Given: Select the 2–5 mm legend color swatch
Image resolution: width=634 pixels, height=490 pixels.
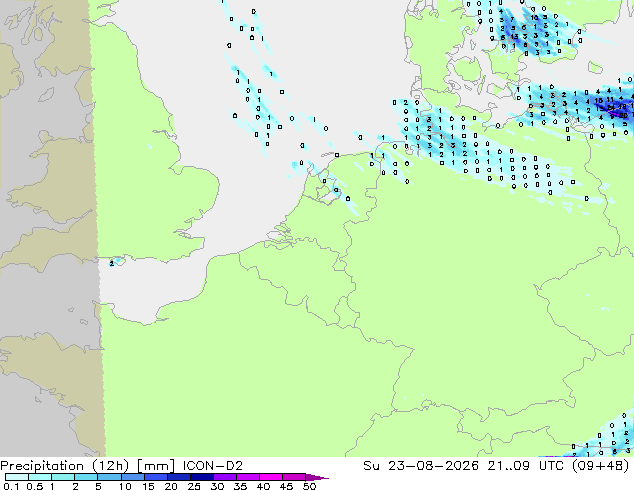Looking at the screenshot, I should click(x=86, y=477).
